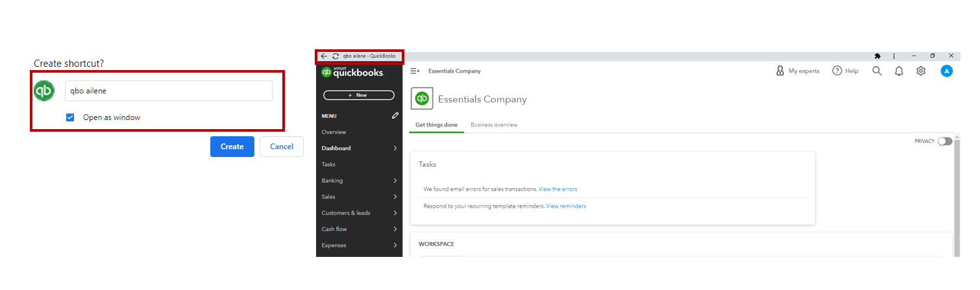Open the three-dot window menu
980x290 pixels.
coord(894,56)
